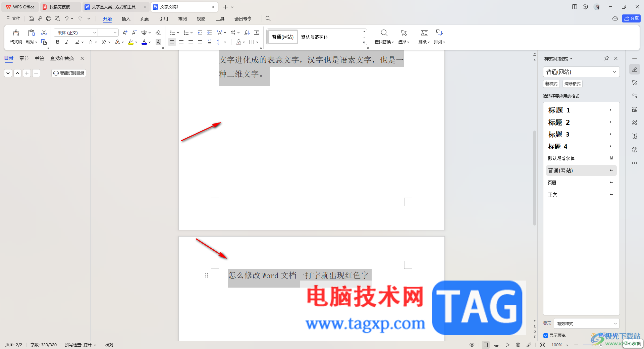Center-align the paragraph

click(x=181, y=42)
